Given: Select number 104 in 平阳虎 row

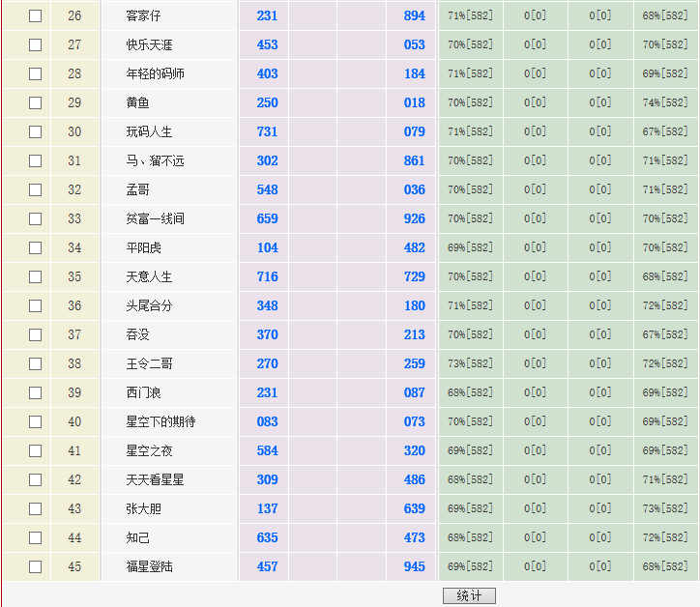Looking at the screenshot, I should (267, 248).
